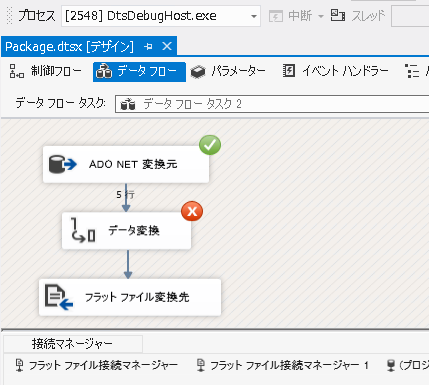Select フラット ファイル接続マネージャー connection

pyautogui.click(x=97, y=365)
